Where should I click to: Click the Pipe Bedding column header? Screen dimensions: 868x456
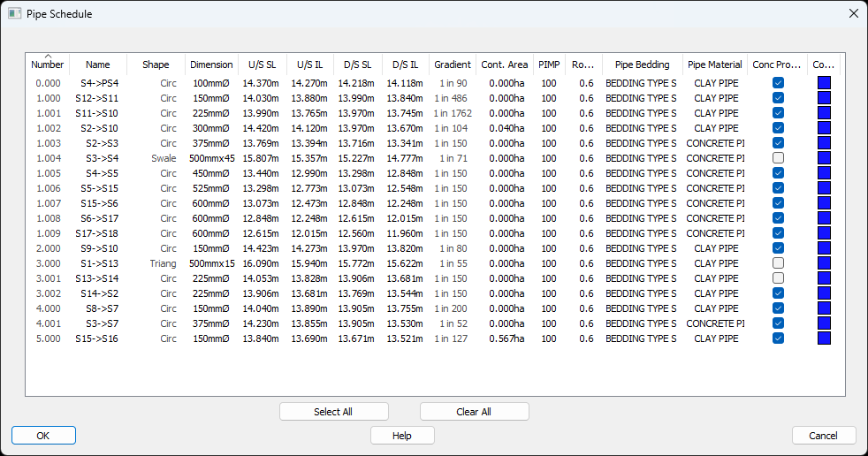(643, 65)
